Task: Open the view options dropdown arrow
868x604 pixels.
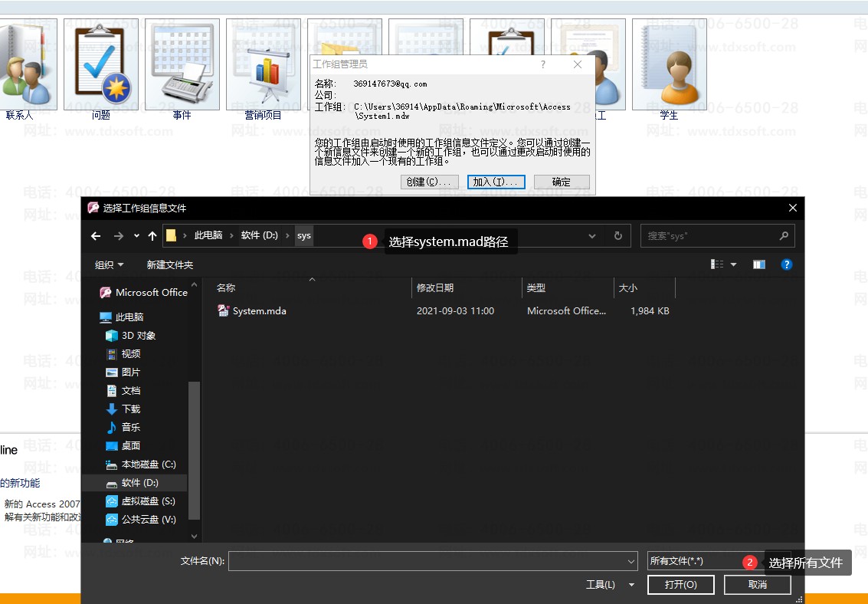Action: (733, 264)
